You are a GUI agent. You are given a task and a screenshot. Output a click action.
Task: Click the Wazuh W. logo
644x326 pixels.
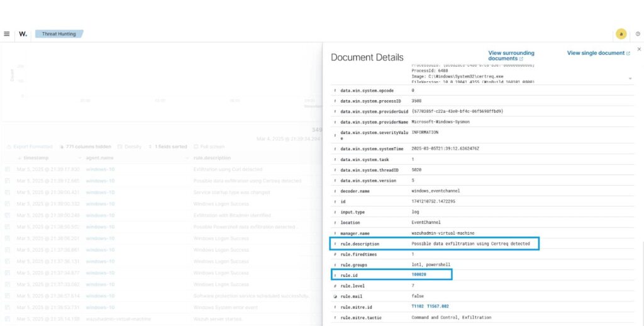(23, 34)
